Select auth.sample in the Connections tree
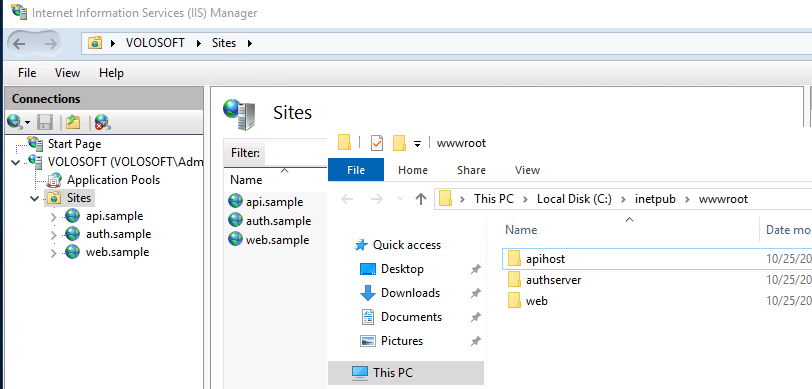 119,234
